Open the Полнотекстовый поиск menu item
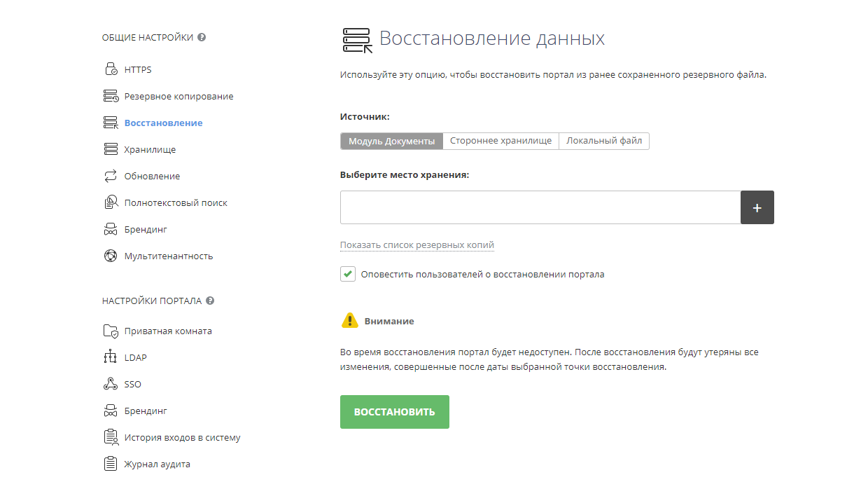868x496 pixels. pyautogui.click(x=176, y=202)
